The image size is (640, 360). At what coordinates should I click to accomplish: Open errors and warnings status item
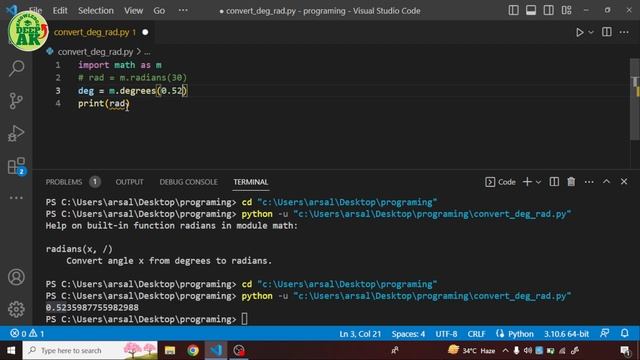(27, 334)
